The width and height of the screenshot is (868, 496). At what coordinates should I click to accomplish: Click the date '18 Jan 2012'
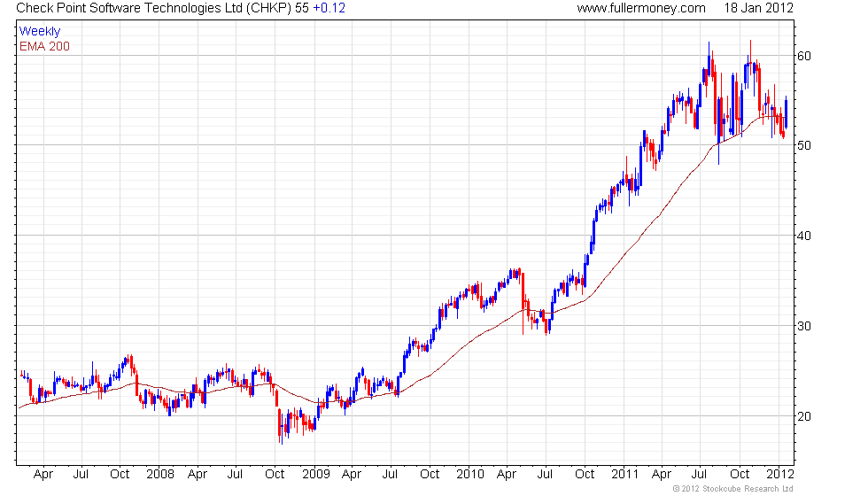[x=758, y=8]
